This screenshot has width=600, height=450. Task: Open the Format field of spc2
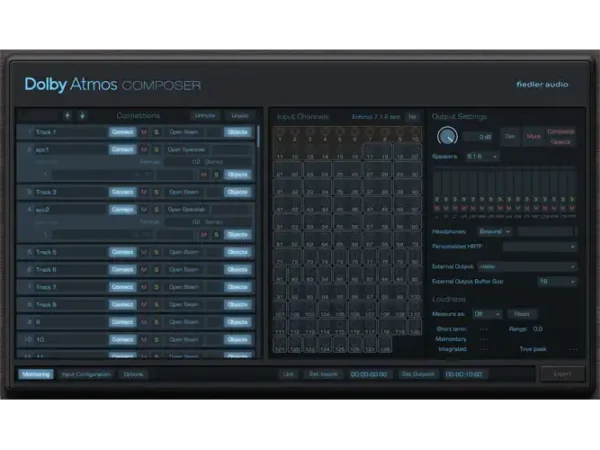[x=208, y=222]
